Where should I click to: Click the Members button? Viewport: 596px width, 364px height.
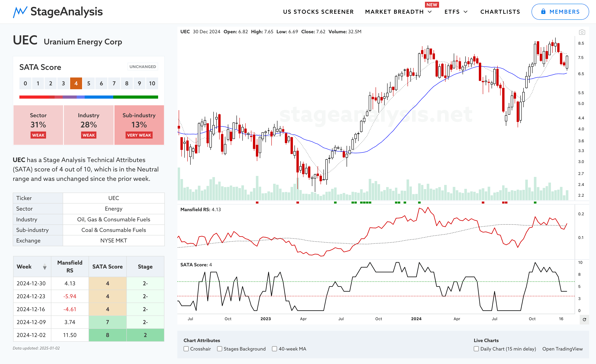pyautogui.click(x=560, y=12)
